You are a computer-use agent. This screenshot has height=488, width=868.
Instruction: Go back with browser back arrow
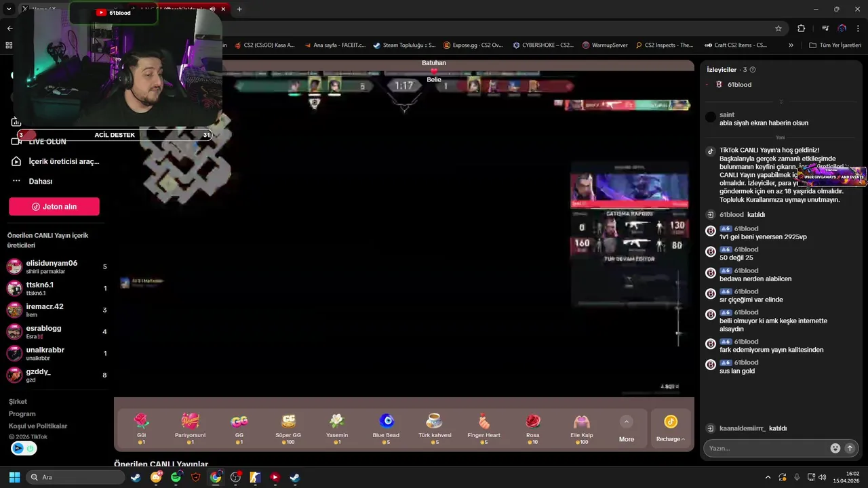coord(9,28)
